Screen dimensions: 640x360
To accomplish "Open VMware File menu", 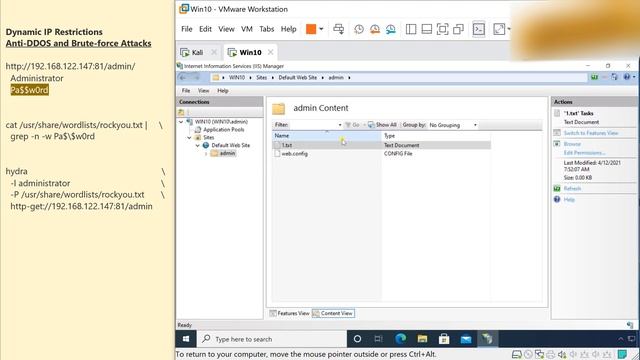I will [187, 29].
